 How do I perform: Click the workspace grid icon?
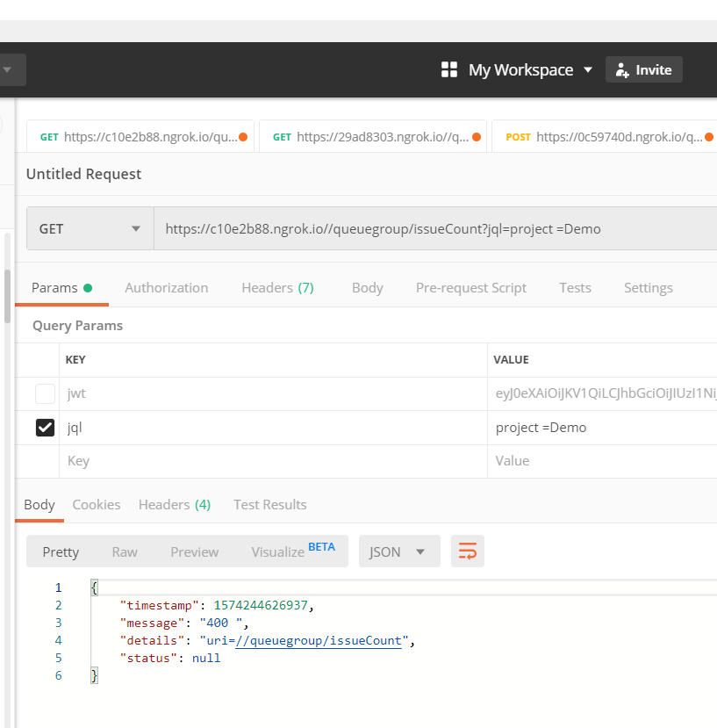pos(449,70)
